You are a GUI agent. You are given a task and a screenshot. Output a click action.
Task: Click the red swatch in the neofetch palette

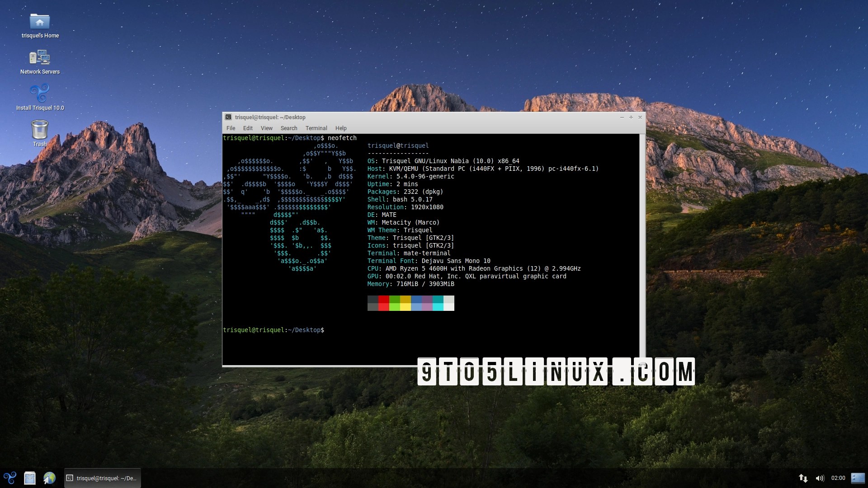pyautogui.click(x=383, y=300)
